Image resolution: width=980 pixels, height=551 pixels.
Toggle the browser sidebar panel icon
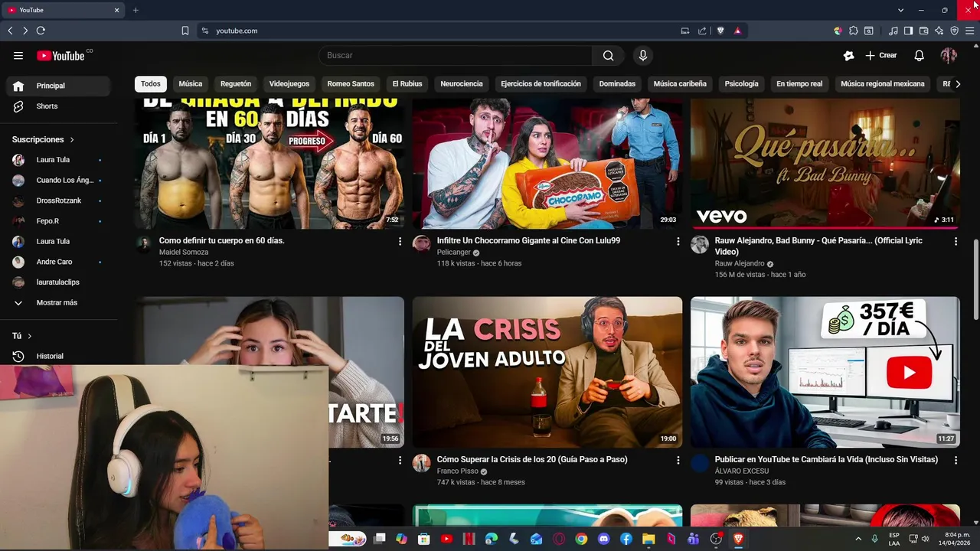908,31
